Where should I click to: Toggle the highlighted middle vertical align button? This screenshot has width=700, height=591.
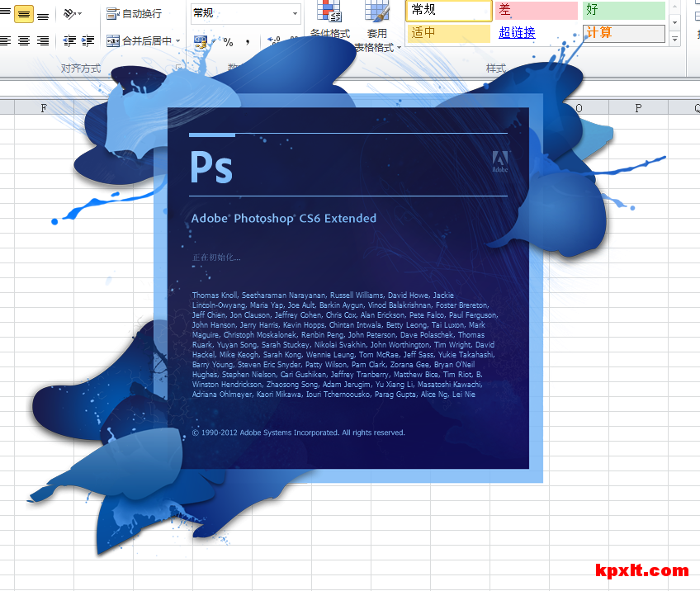[x=23, y=15]
